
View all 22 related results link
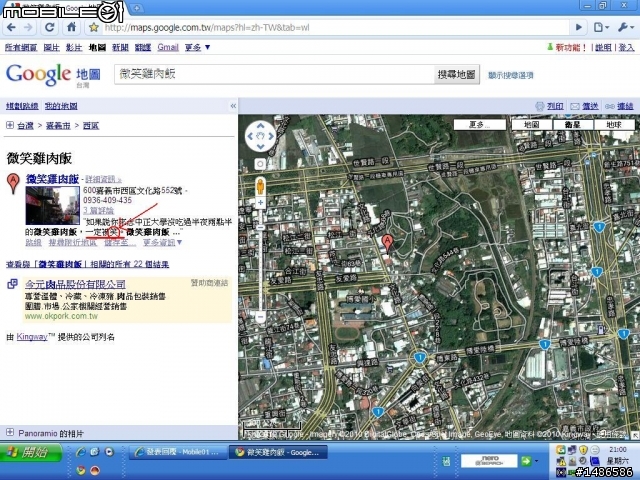coord(87,264)
